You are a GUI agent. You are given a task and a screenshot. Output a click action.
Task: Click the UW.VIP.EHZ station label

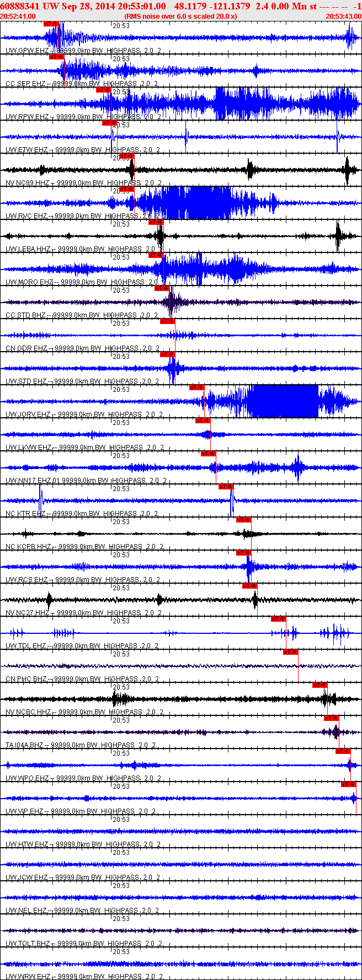pos(24,811)
